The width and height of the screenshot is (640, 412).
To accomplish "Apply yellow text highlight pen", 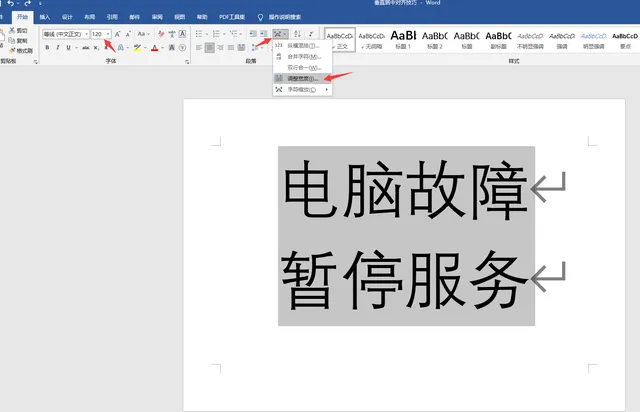I will pyautogui.click(x=137, y=48).
